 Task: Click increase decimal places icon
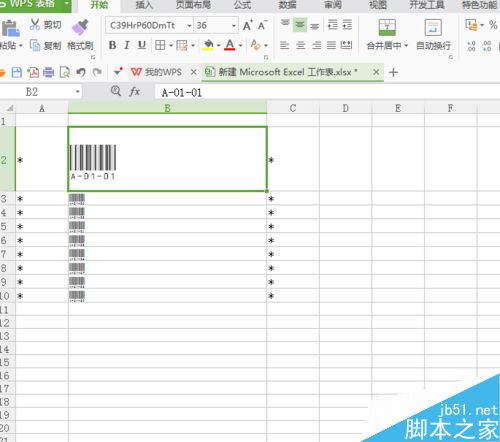tap(471, 46)
